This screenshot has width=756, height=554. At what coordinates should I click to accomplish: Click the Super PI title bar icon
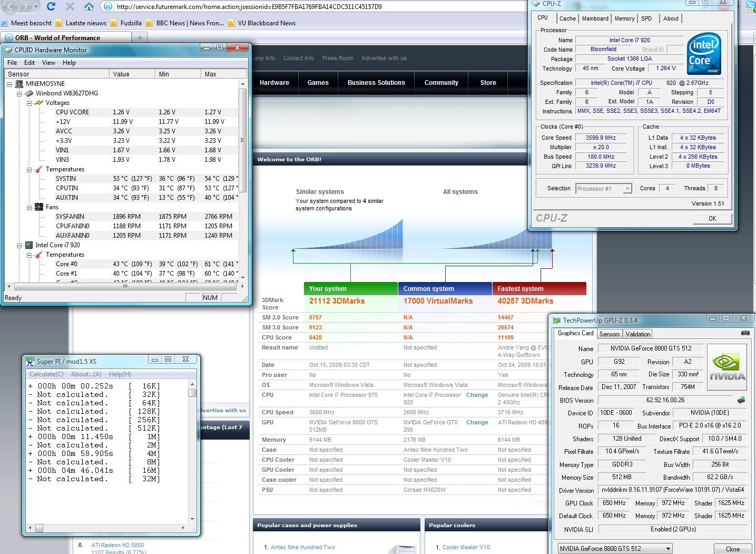click(30, 361)
